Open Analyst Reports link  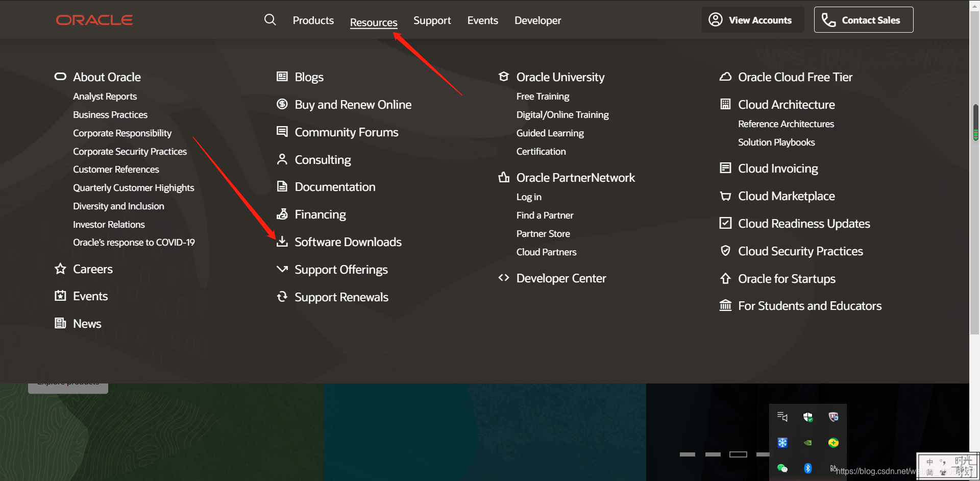coord(105,97)
